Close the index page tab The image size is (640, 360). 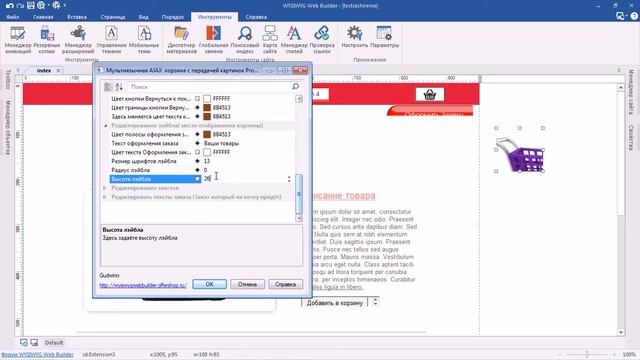tap(58, 71)
